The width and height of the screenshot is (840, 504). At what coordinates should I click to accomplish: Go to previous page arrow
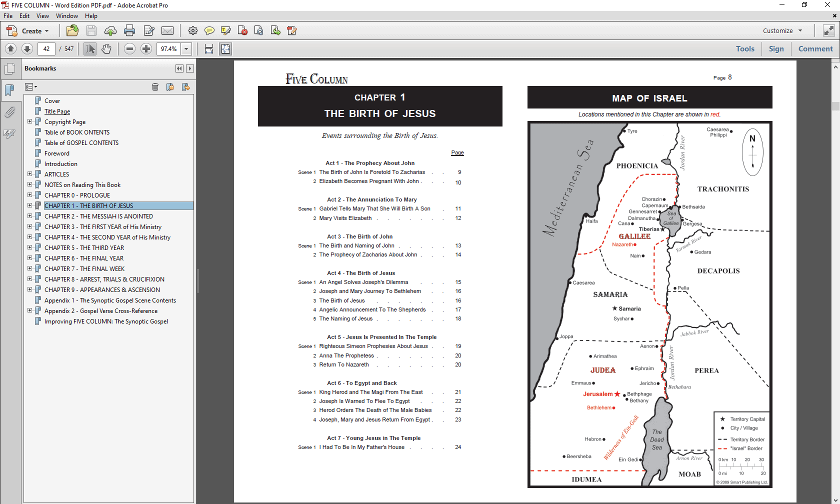pos(11,49)
